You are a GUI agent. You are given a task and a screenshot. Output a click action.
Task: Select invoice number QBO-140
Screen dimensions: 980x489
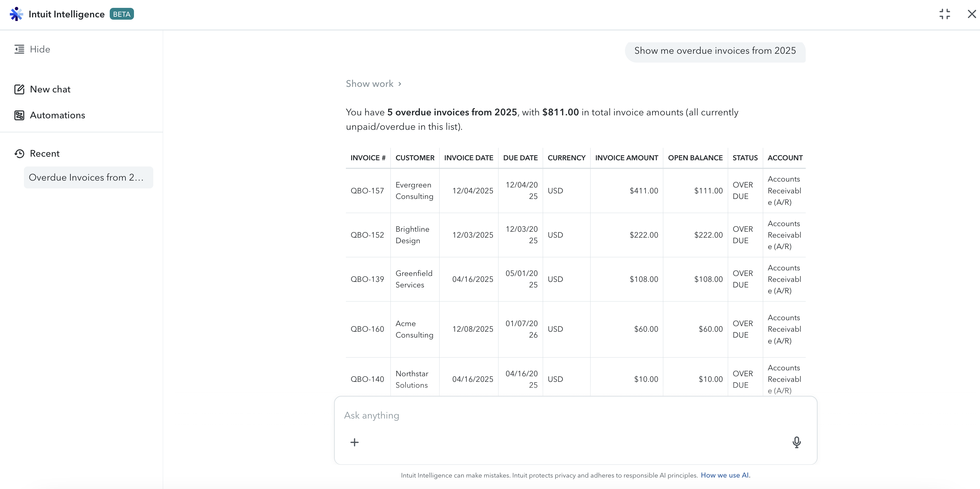(367, 380)
